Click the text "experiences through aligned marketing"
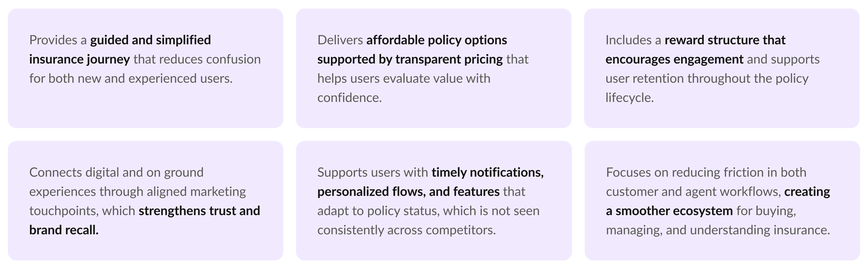Viewport: 868px width, 269px height. [137, 192]
